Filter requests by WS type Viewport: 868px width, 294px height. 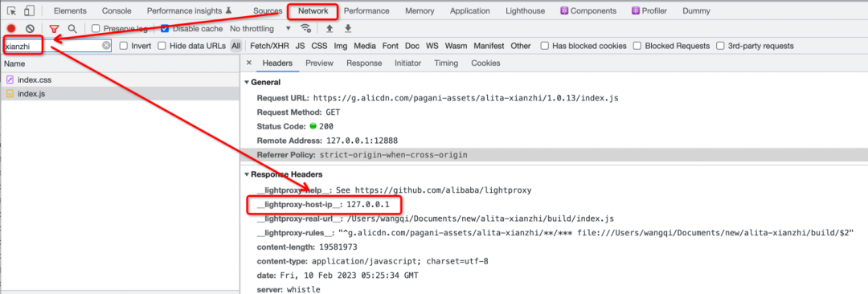[432, 46]
